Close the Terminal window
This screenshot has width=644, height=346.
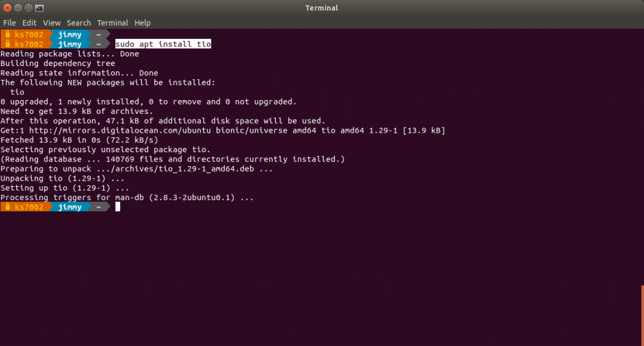(x=8, y=8)
